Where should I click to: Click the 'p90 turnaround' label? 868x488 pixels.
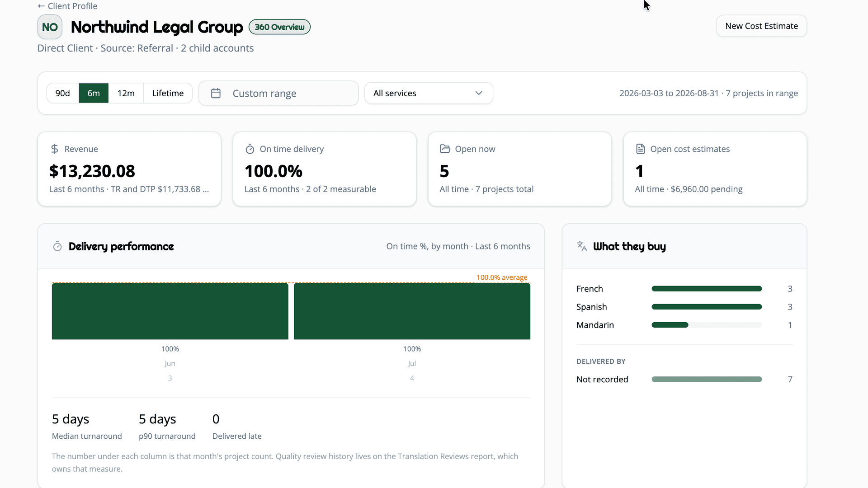click(167, 436)
